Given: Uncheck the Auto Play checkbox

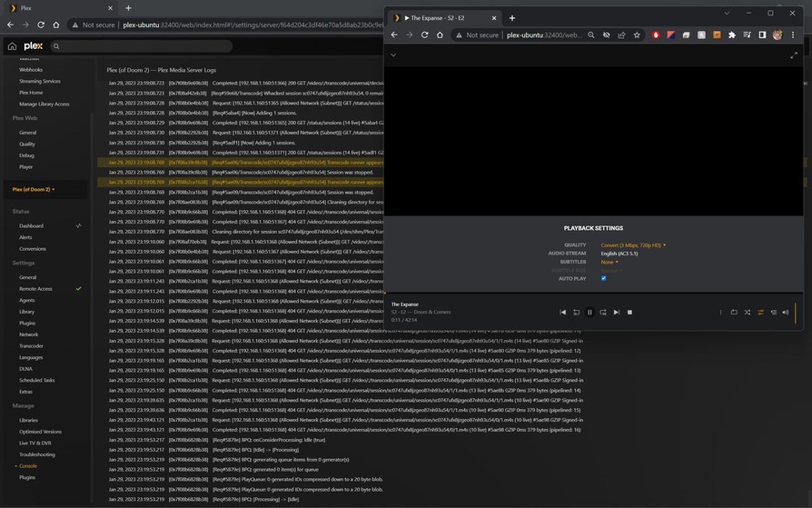Looking at the screenshot, I should point(603,279).
